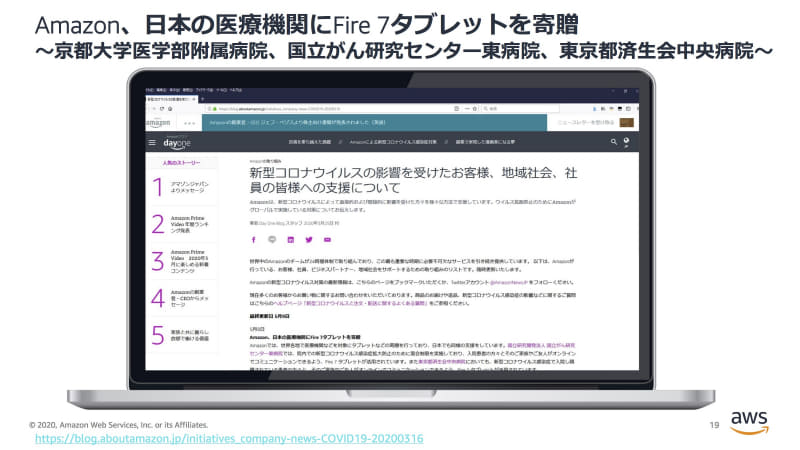The height and width of the screenshot is (450, 800).
Task: Click the headline 新型コロナウイルスの影響を受けたお客様
Action: [x=413, y=180]
